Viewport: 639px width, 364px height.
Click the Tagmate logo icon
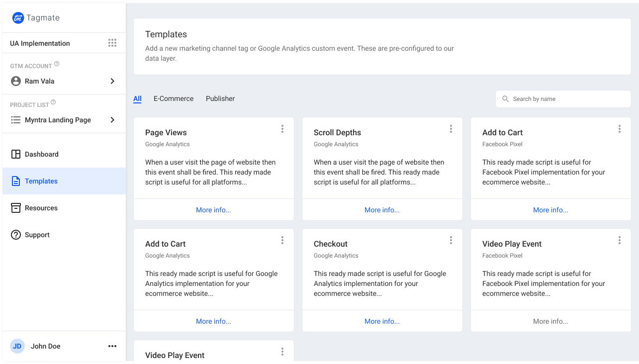pos(18,18)
